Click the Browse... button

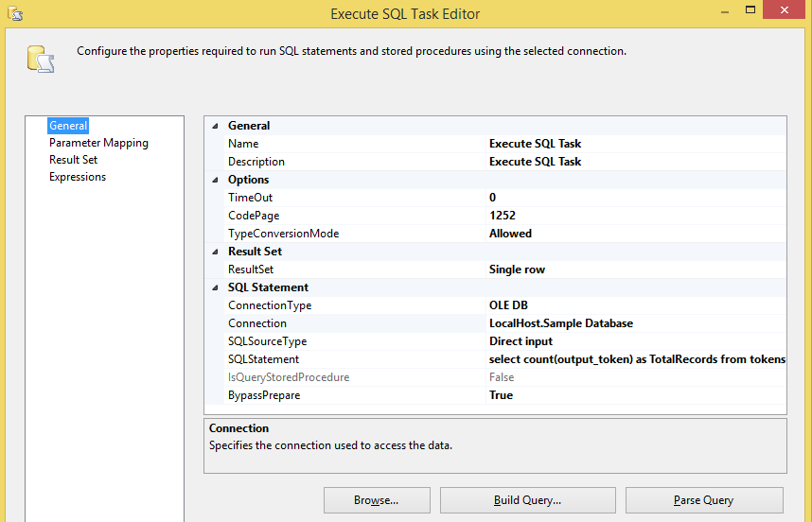[x=377, y=500]
